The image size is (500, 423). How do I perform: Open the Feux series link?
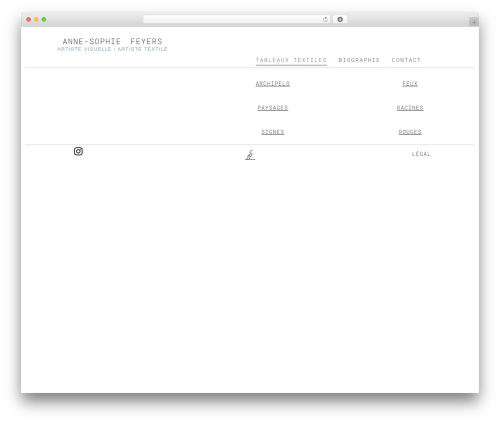coord(410,84)
